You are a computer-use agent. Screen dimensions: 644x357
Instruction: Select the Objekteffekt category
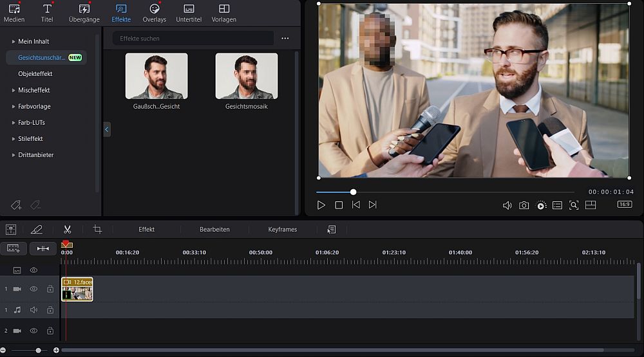click(x=35, y=74)
